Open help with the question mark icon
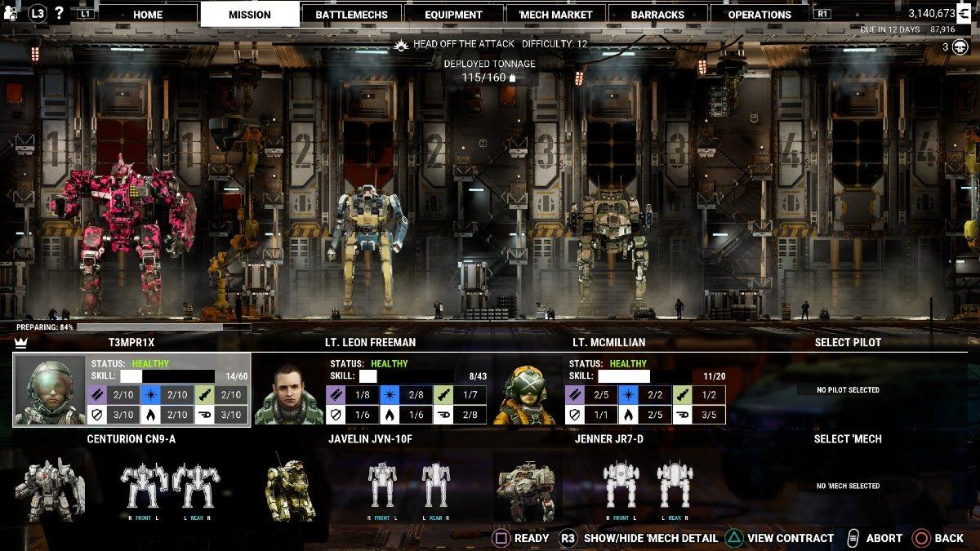The width and height of the screenshot is (980, 551). [59, 14]
